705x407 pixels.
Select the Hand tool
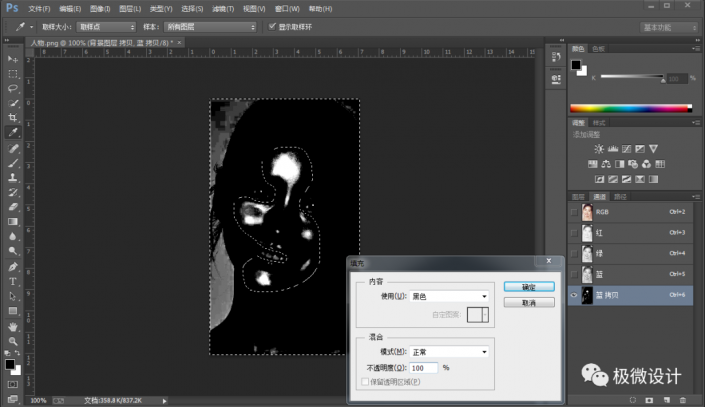13,326
